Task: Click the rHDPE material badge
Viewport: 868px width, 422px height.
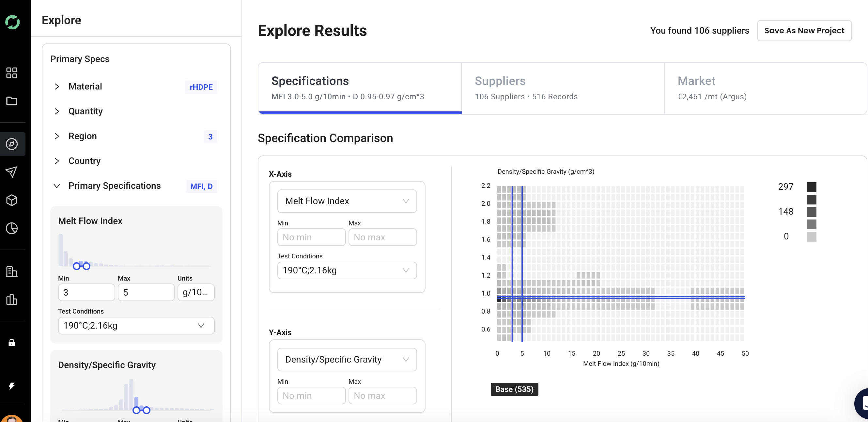Action: [x=201, y=87]
